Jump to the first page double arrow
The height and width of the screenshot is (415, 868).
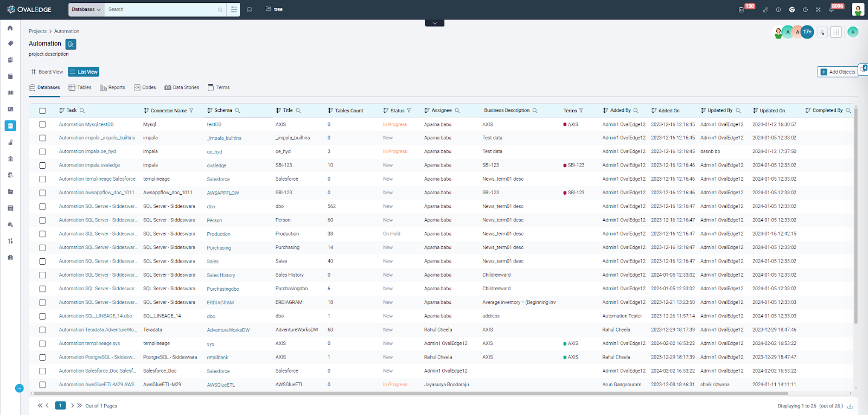40,405
